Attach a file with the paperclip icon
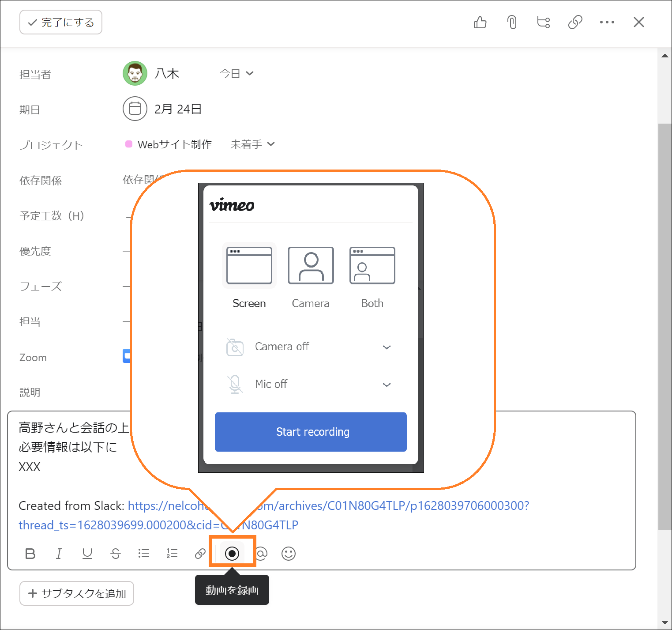The width and height of the screenshot is (672, 630). pyautogui.click(x=512, y=22)
